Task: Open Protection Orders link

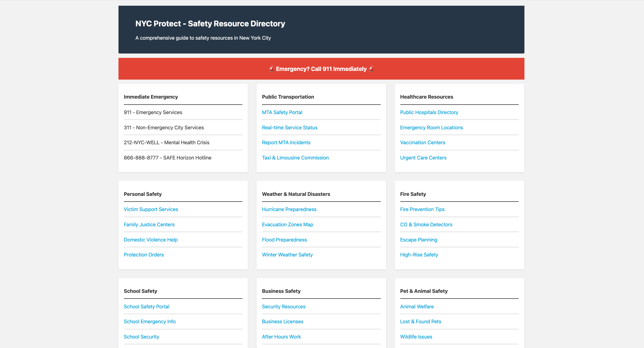Action: pyautogui.click(x=143, y=255)
